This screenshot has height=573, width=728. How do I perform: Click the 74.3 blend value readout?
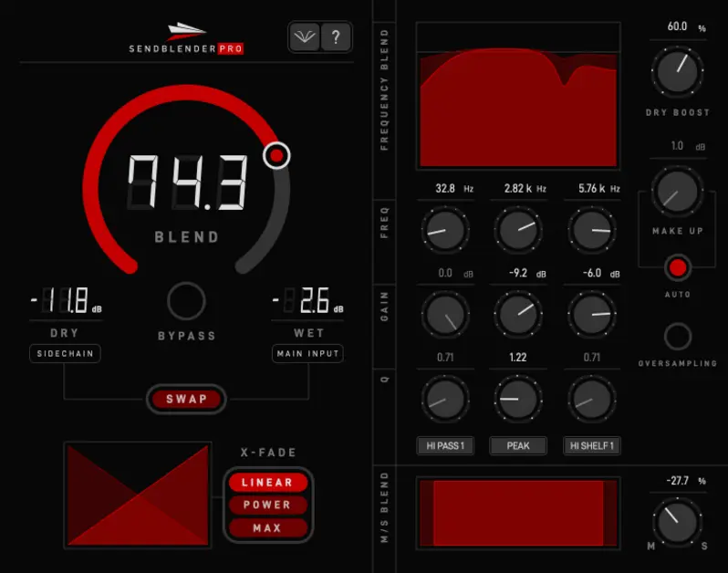(188, 182)
